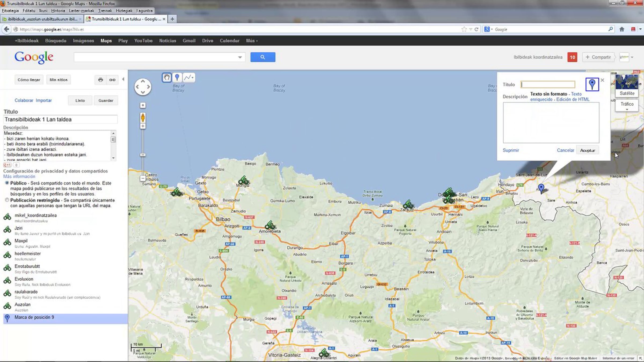Open the Más dropdown in top bar

251,41
